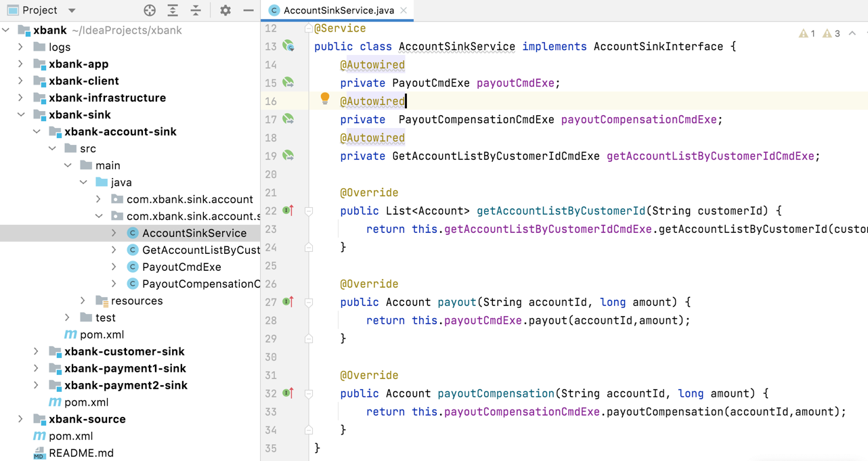Click the Expand All icon in Project toolbar

[x=173, y=10]
